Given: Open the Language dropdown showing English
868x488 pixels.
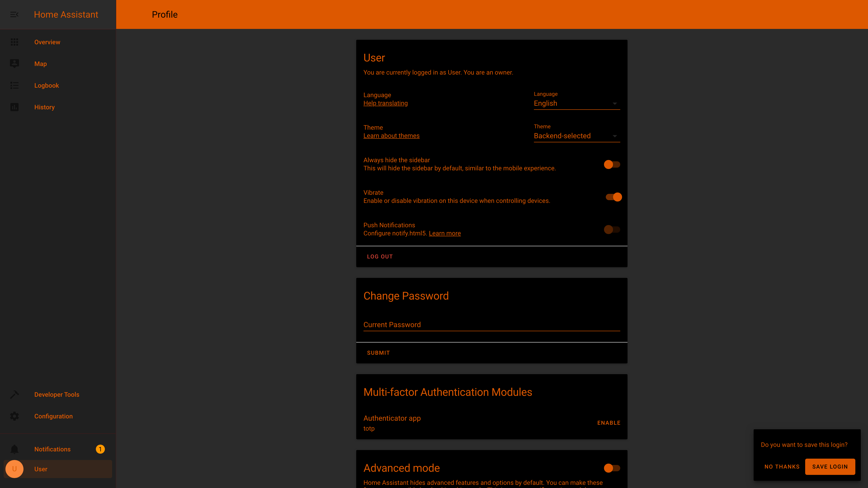Looking at the screenshot, I should pyautogui.click(x=577, y=103).
